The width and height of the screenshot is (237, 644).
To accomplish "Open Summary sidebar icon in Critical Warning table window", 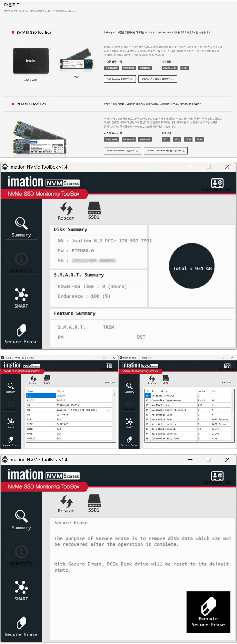I will [129, 386].
